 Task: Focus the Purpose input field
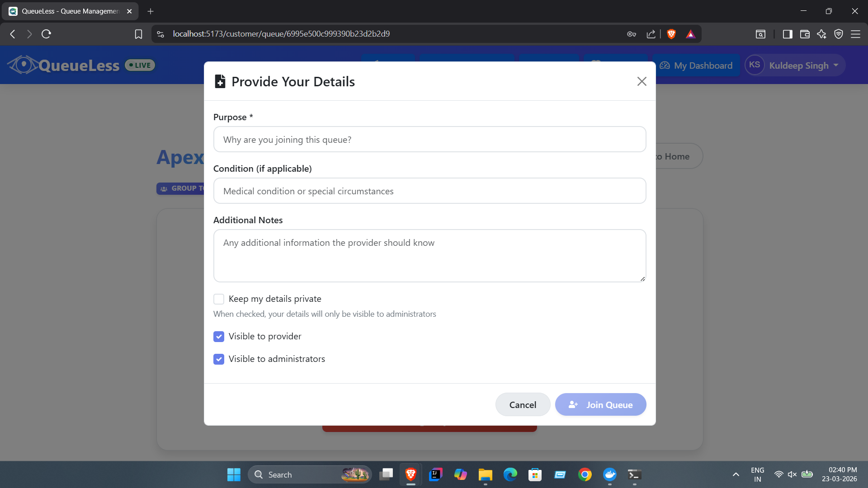click(x=429, y=140)
